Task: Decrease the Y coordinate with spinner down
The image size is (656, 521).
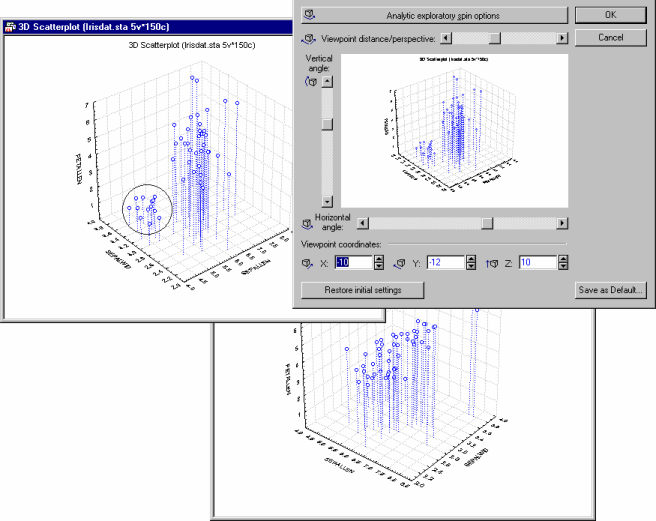Action: click(471, 266)
